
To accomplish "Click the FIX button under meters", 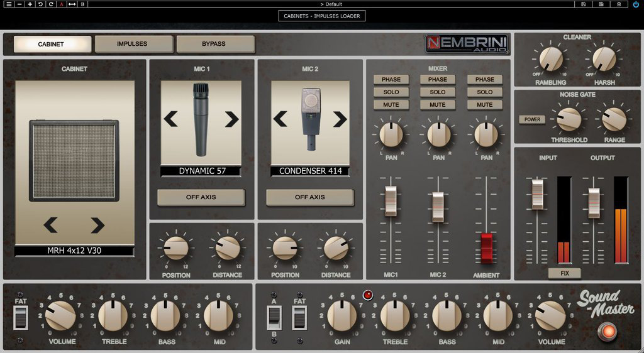I will click(565, 273).
